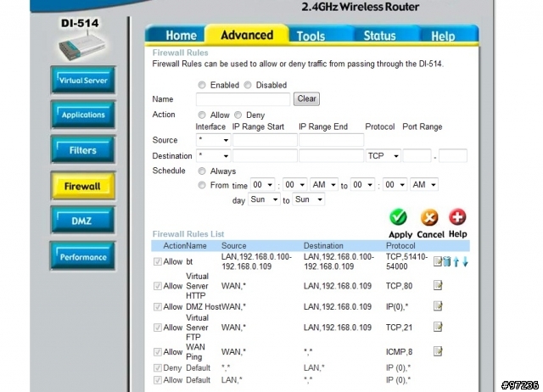Open the Performance section
Image resolution: width=543 pixels, height=392 pixels.
click(83, 256)
